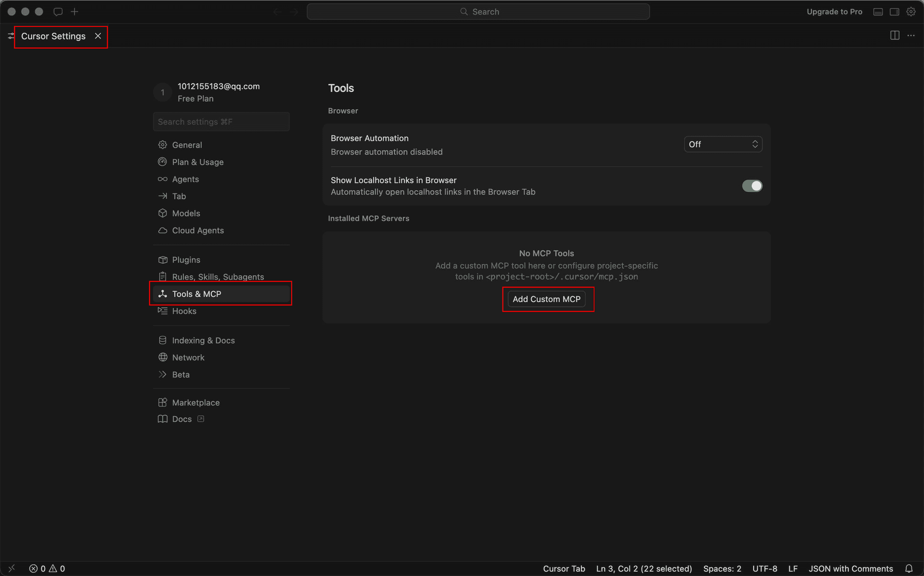
Task: Open the Models settings section
Action: pos(186,213)
